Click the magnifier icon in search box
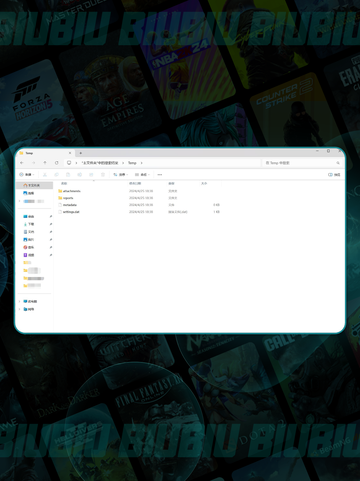Viewport: 360px width, 481px height. coord(338,163)
